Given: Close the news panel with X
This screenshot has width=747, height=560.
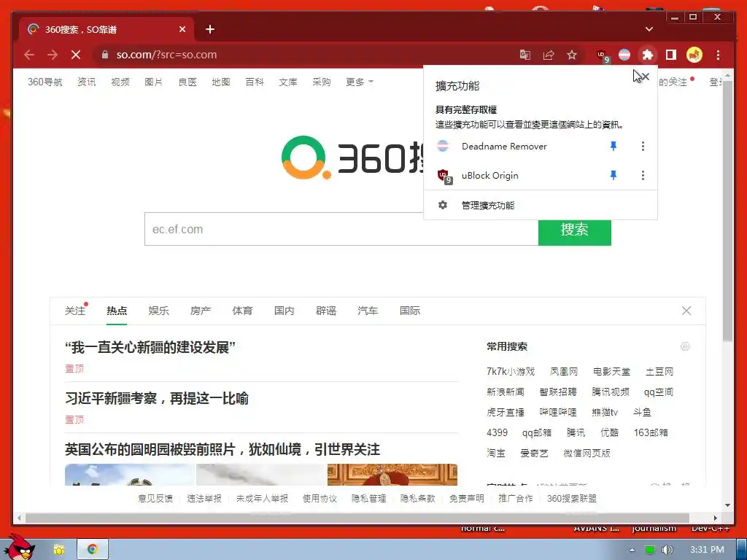Looking at the screenshot, I should tap(686, 311).
